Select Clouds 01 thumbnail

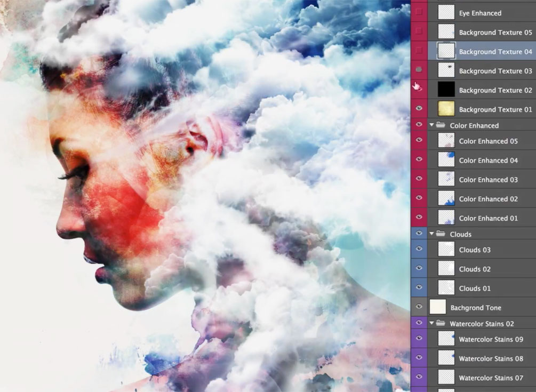coord(446,288)
